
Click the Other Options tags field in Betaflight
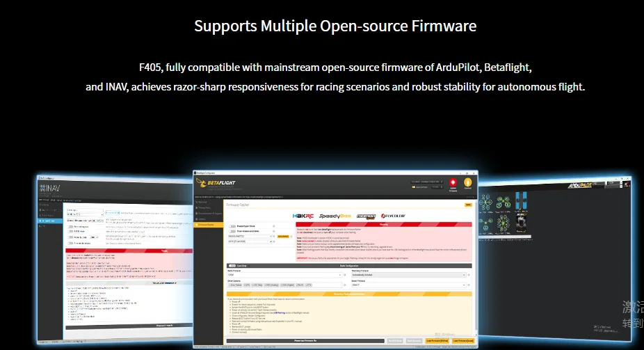(x=285, y=285)
